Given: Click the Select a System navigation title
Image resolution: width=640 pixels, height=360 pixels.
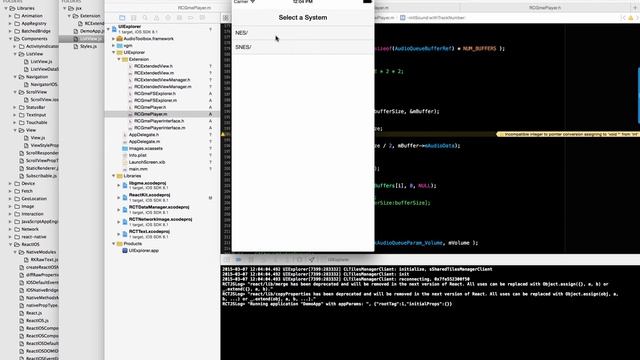Looking at the screenshot, I should tap(303, 18).
